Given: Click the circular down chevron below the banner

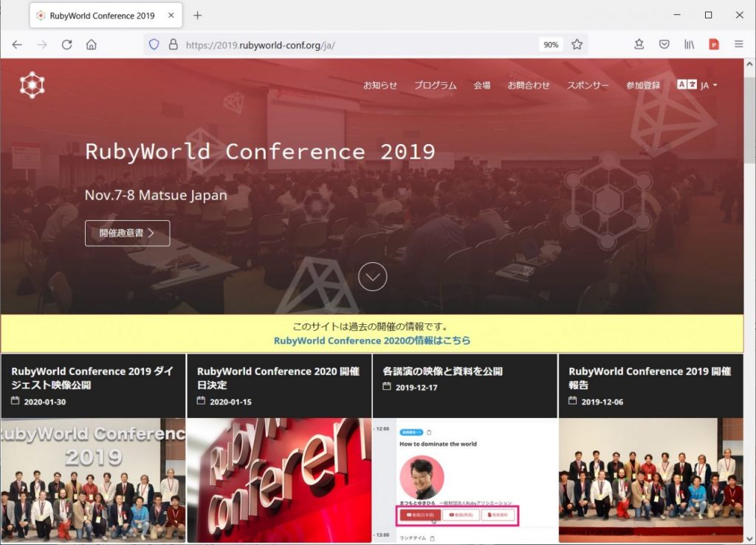Looking at the screenshot, I should coord(372,276).
